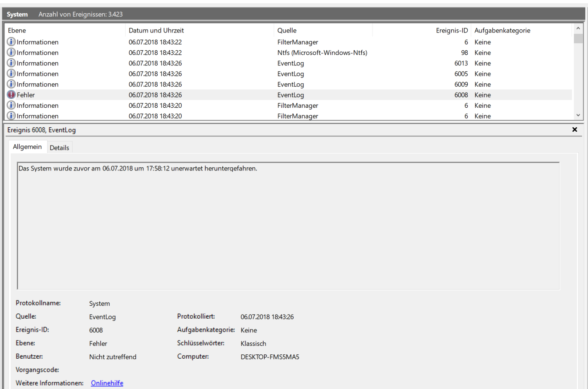Click event ID 98 in the list
Image resolution: width=588 pixels, height=389 pixels.
[x=464, y=53]
